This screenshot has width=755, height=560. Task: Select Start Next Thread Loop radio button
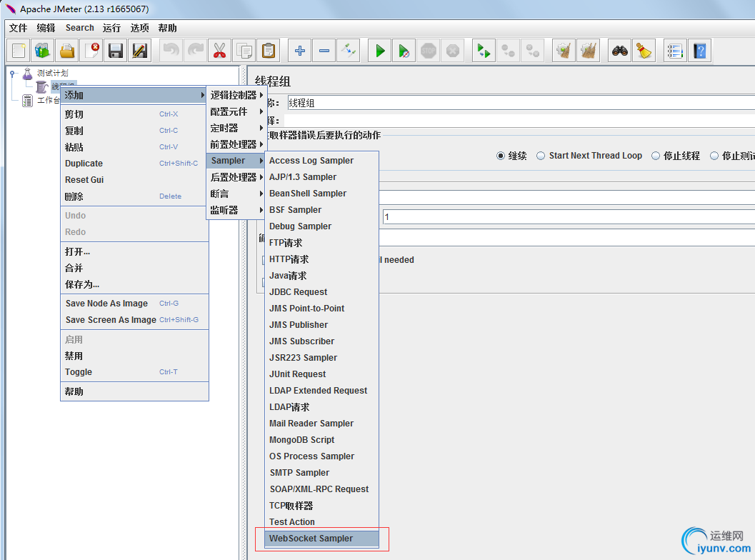pos(541,156)
